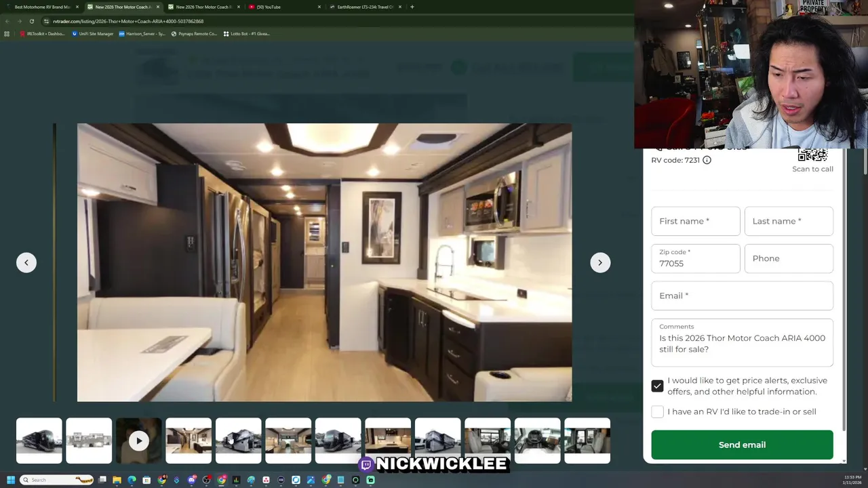Go back in browser history
This screenshot has width=868, height=488.
7,21
